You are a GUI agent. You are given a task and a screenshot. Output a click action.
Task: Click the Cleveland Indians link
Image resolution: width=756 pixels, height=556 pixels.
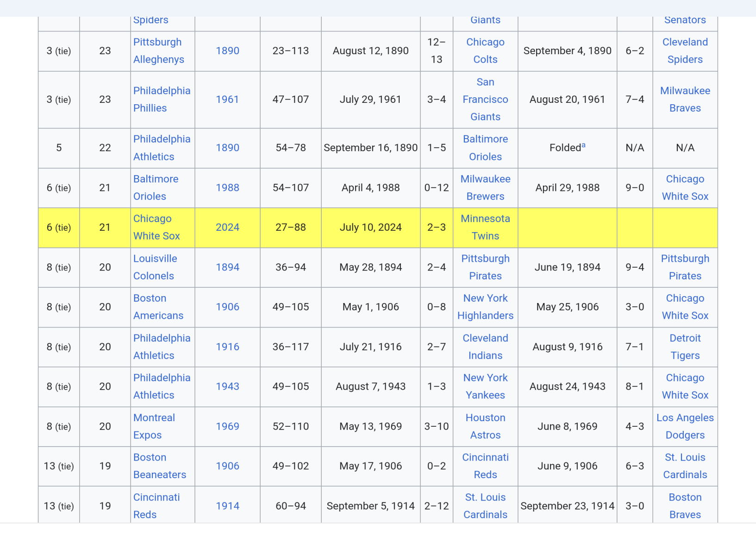point(485,347)
